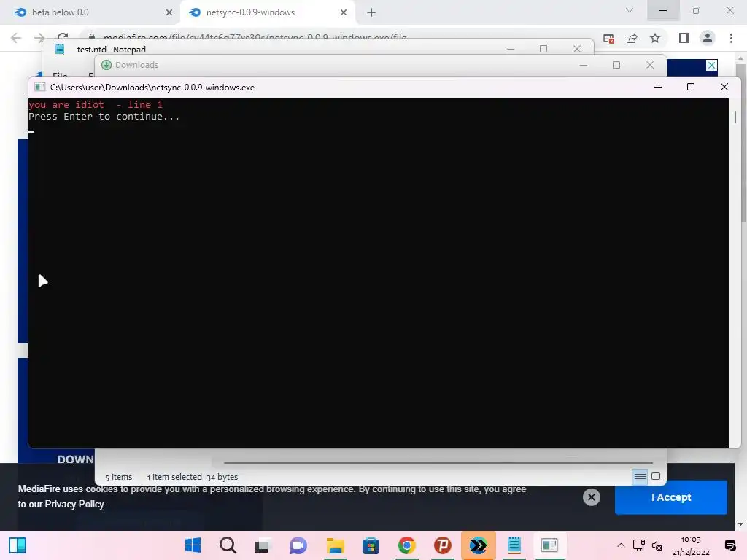The image size is (747, 560).
Task: Open File Explorer from the taskbar
Action: pos(336,545)
